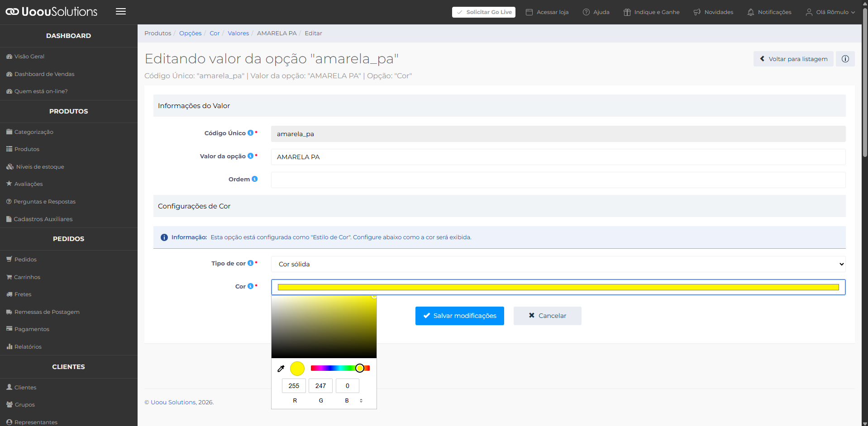
Task: Click the Fretes truck icon
Action: coord(9,294)
